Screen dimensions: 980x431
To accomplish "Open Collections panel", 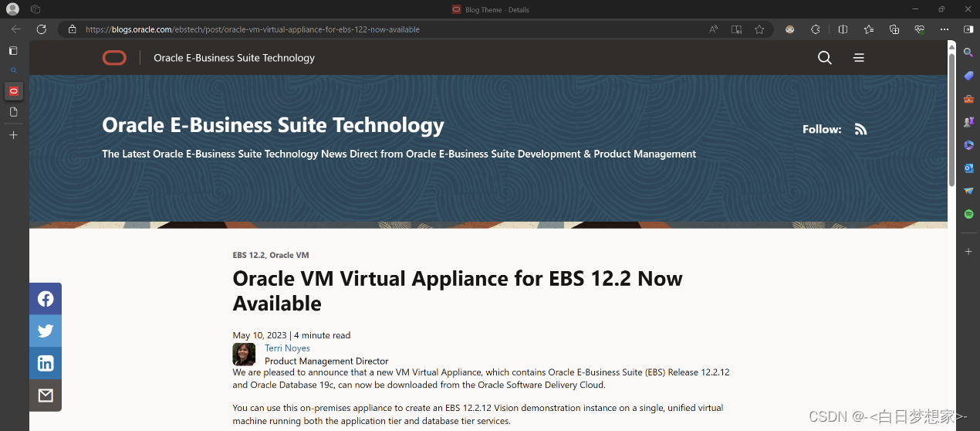I will click(x=894, y=29).
